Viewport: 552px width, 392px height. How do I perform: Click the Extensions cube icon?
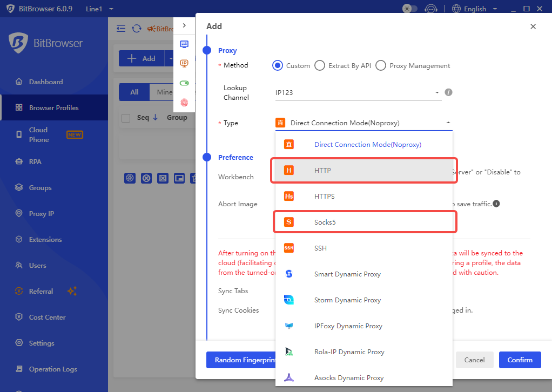point(19,239)
